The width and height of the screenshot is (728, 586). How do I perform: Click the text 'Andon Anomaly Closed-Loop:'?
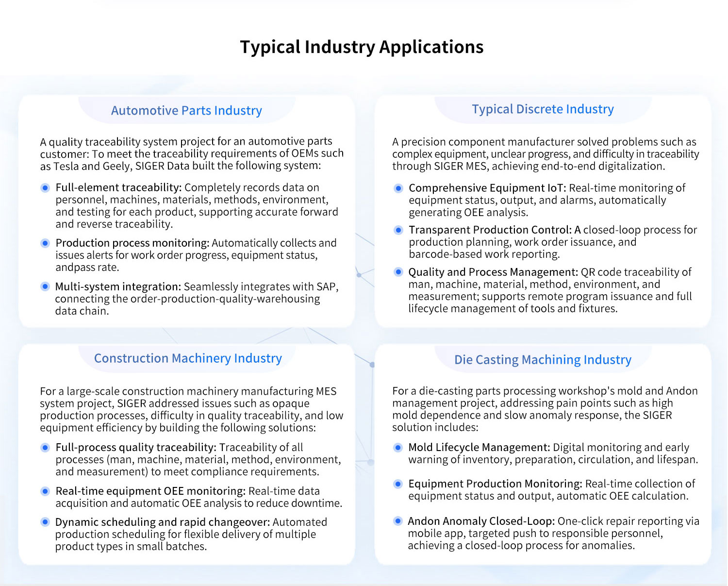[x=481, y=521]
